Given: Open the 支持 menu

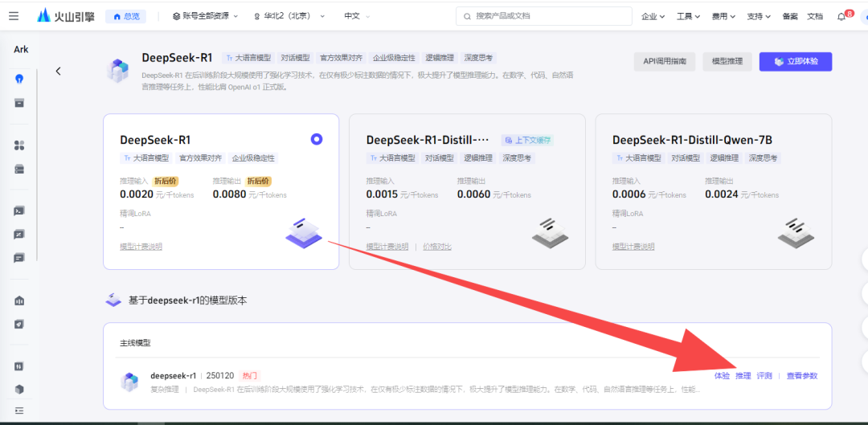Looking at the screenshot, I should [759, 17].
